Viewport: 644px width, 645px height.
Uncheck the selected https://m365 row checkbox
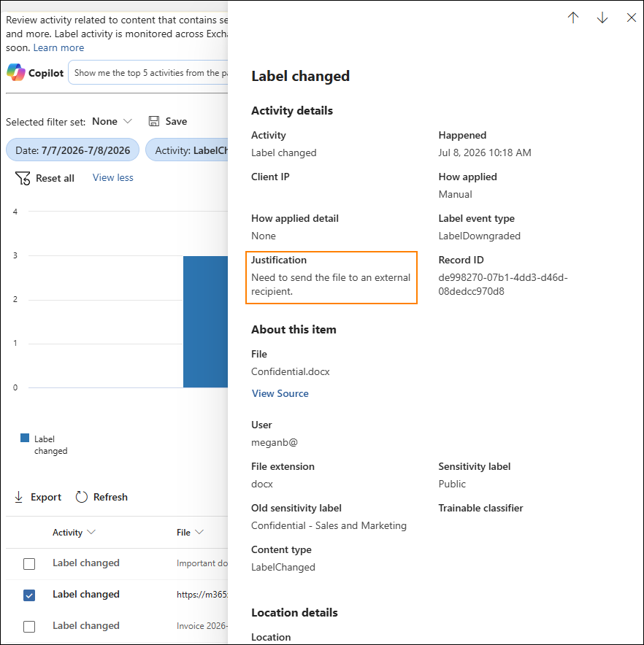point(29,595)
